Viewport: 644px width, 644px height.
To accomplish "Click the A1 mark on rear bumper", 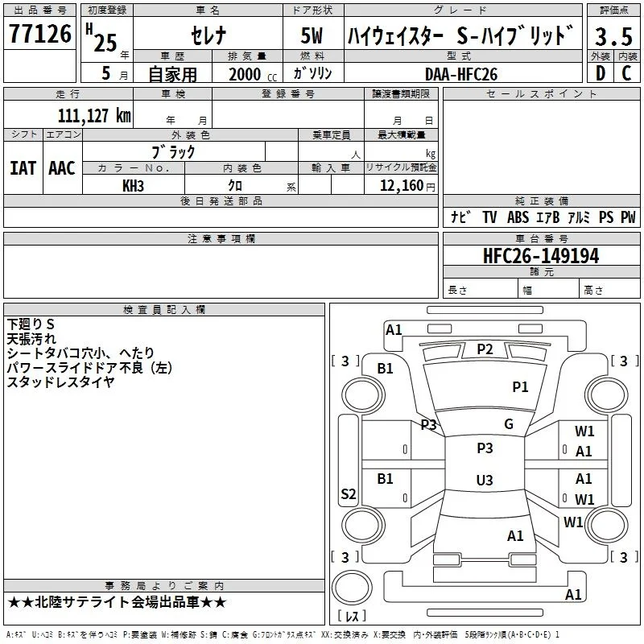I will click(573, 594).
